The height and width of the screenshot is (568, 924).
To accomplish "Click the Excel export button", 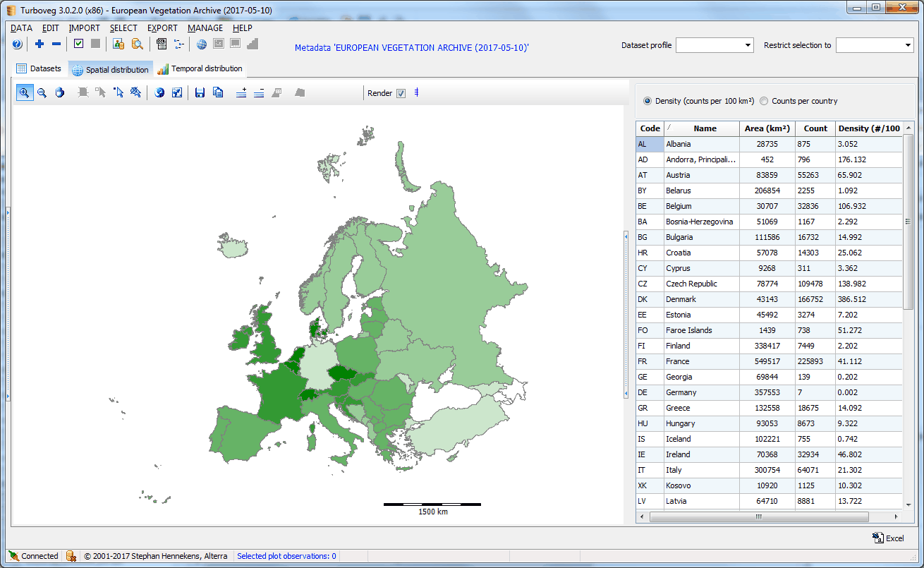I will [x=887, y=538].
